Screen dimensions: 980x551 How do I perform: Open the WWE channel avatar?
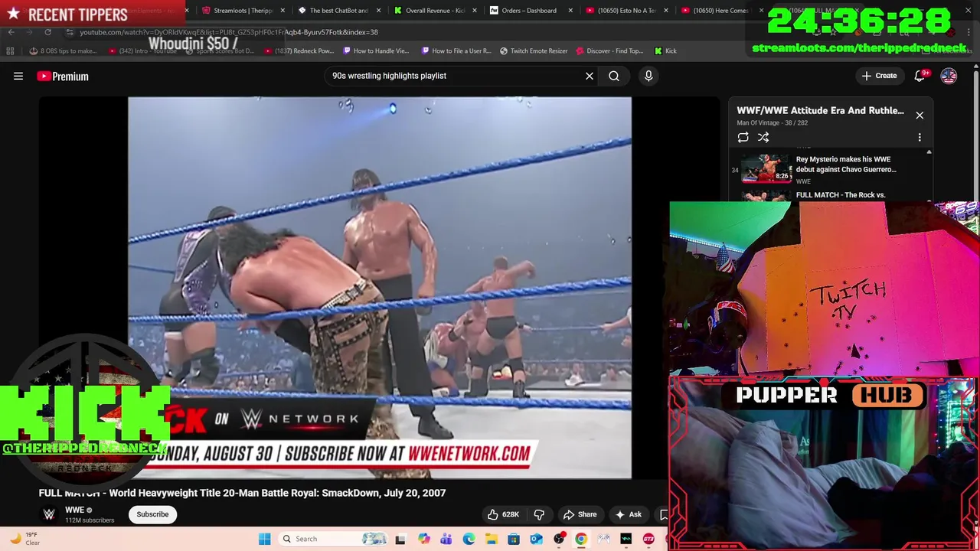pyautogui.click(x=49, y=514)
